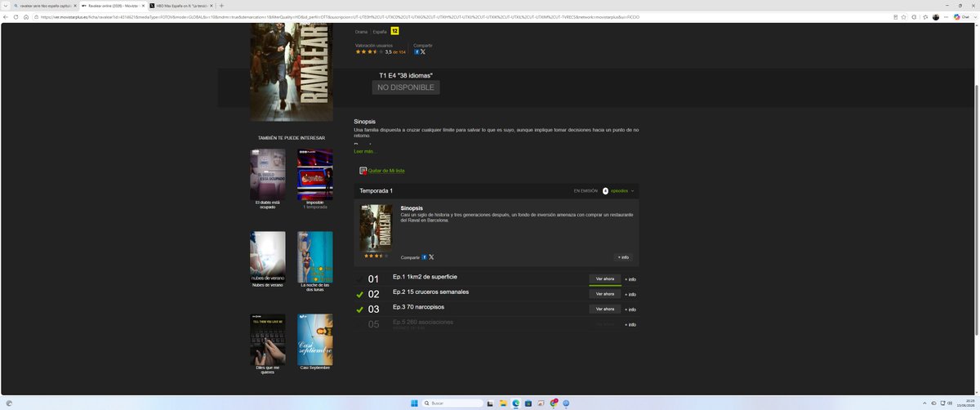Image resolution: width=980 pixels, height=410 pixels.
Task: Open a new browser tab
Action: pos(221,6)
